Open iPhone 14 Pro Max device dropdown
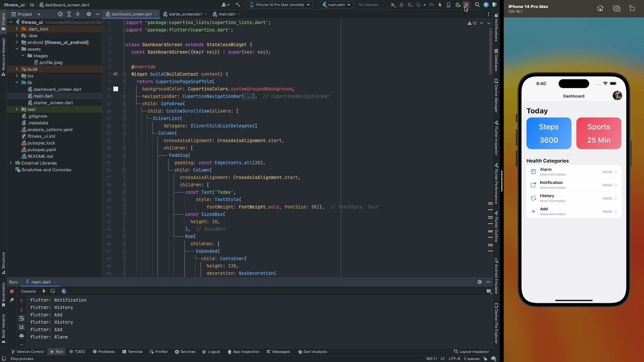The image size is (644, 362). [279, 5]
